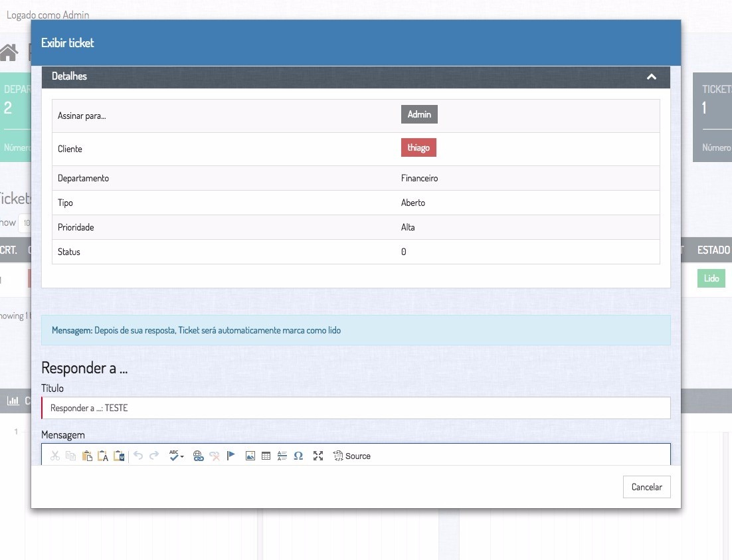Open special characters with Omega icon
Image resolution: width=732 pixels, height=560 pixels.
[298, 456]
